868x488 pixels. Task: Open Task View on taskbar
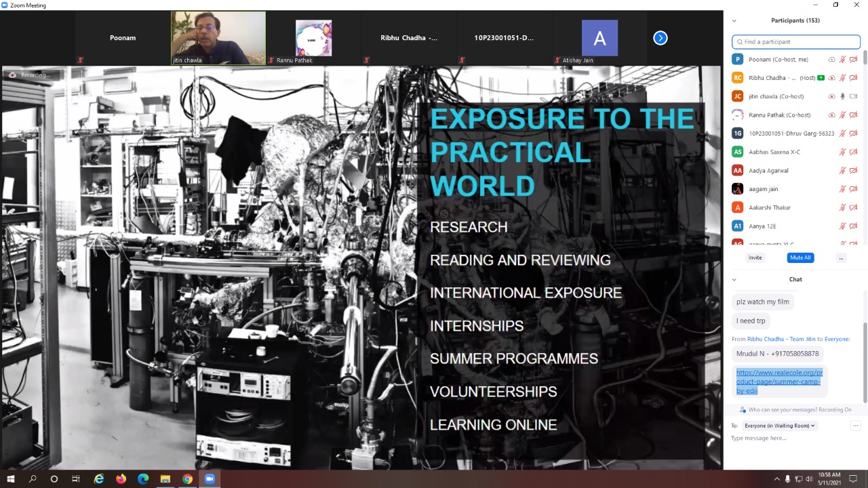76,479
